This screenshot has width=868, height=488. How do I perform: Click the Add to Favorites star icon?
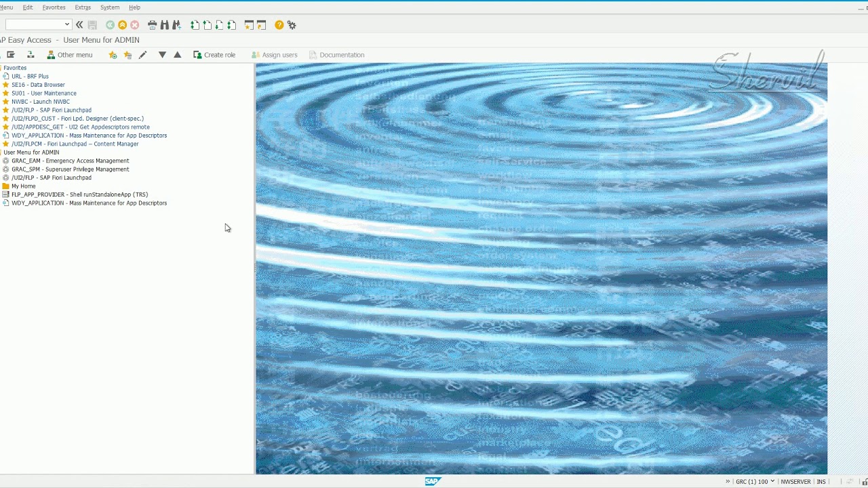click(x=113, y=55)
